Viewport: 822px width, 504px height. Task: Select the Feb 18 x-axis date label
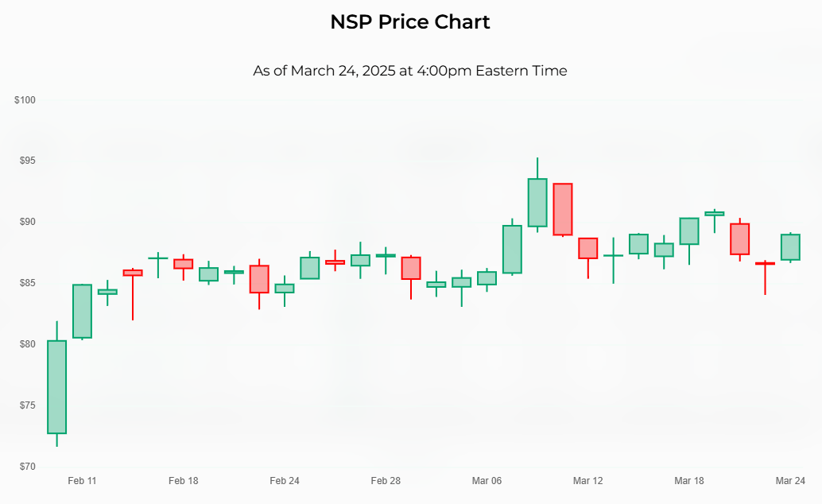[x=184, y=481]
